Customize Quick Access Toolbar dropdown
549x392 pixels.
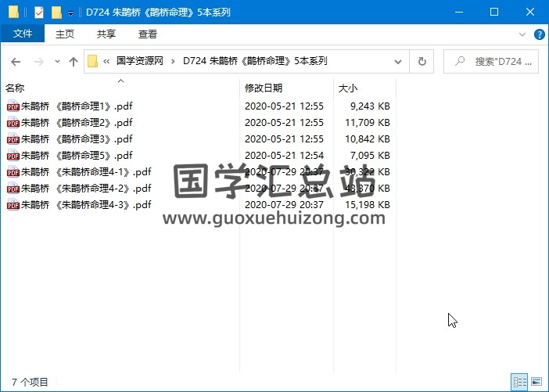pyautogui.click(x=71, y=13)
